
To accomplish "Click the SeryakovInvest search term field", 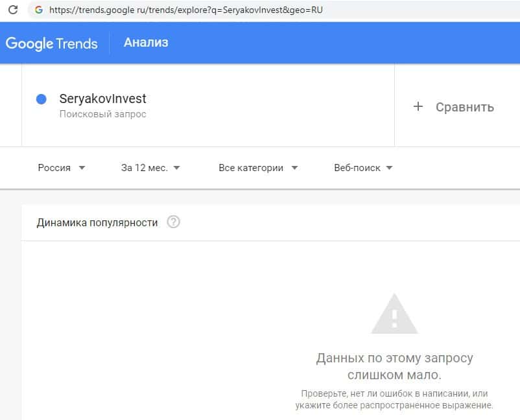I will (x=102, y=99).
